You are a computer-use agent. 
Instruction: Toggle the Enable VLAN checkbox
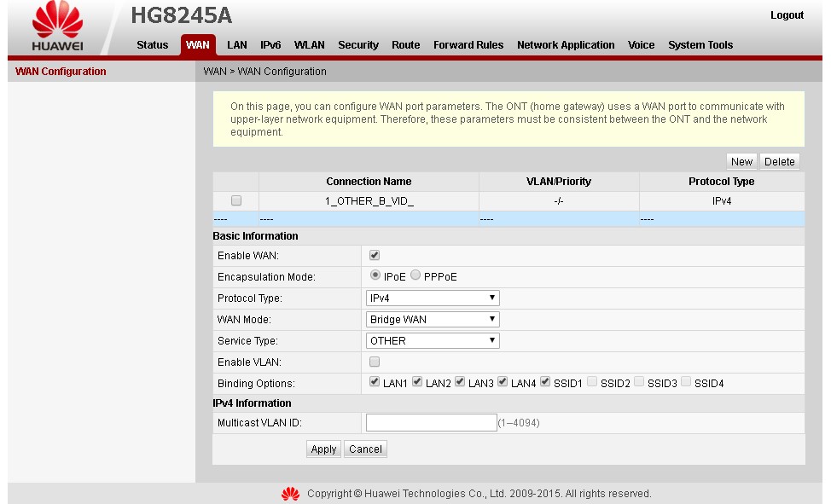(x=374, y=362)
